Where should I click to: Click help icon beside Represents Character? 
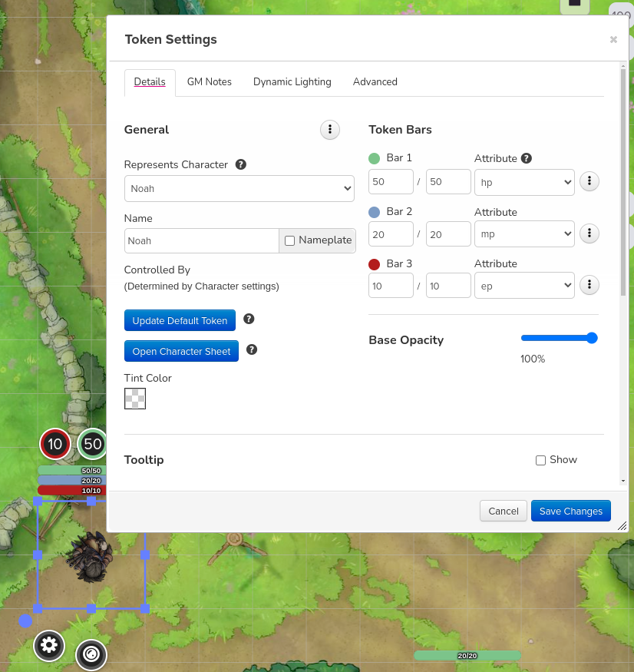(x=241, y=164)
